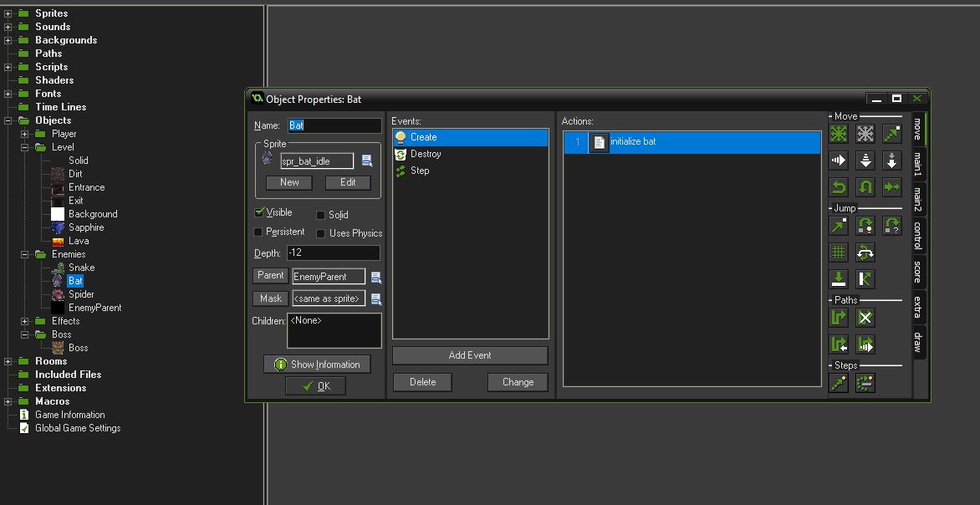Collapse the Objects tree node
The image size is (980, 505).
[7, 120]
